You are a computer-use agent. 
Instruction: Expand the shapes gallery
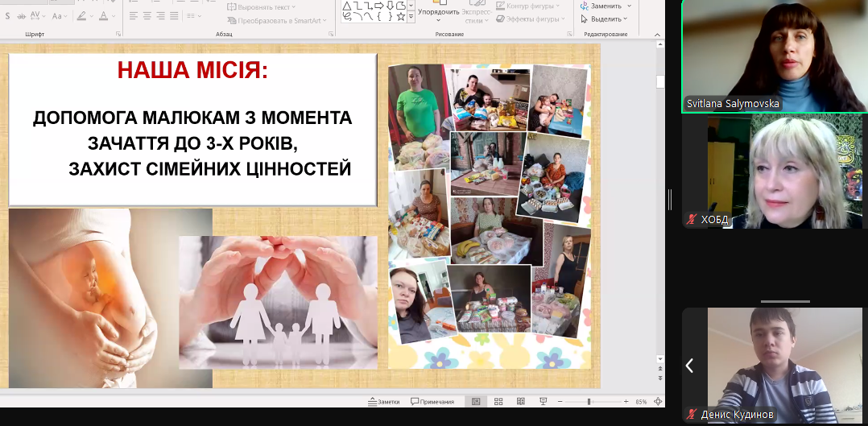(411, 17)
